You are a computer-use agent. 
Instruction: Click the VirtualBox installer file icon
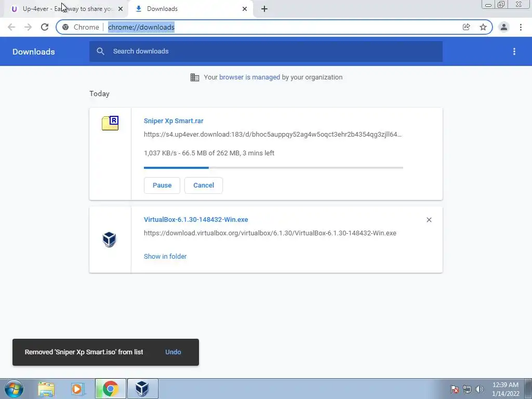click(x=109, y=240)
